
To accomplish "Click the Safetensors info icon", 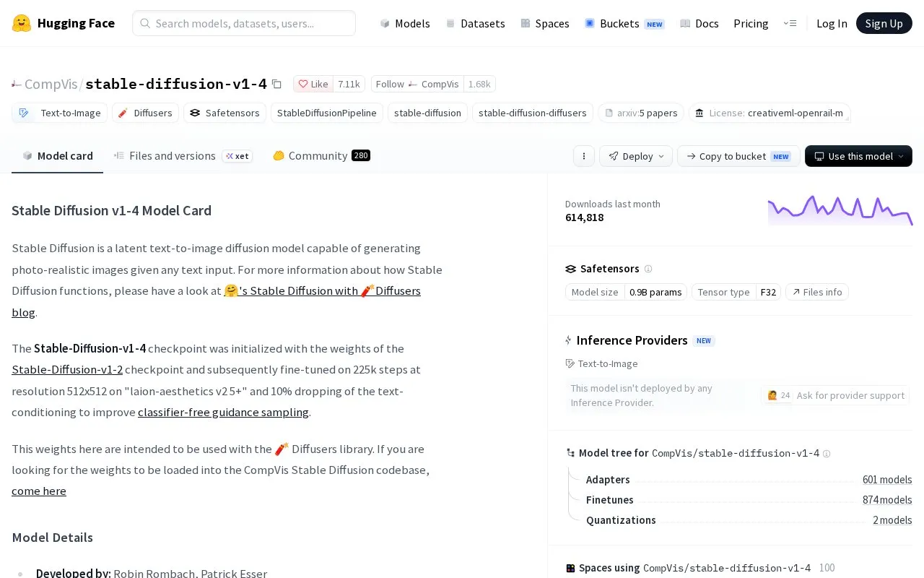I will point(648,269).
